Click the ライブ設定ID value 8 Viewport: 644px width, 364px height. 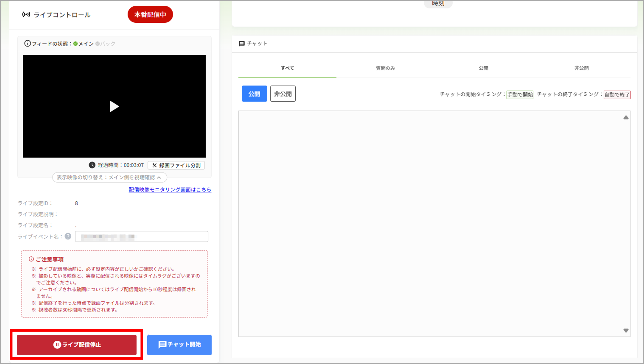(x=76, y=203)
